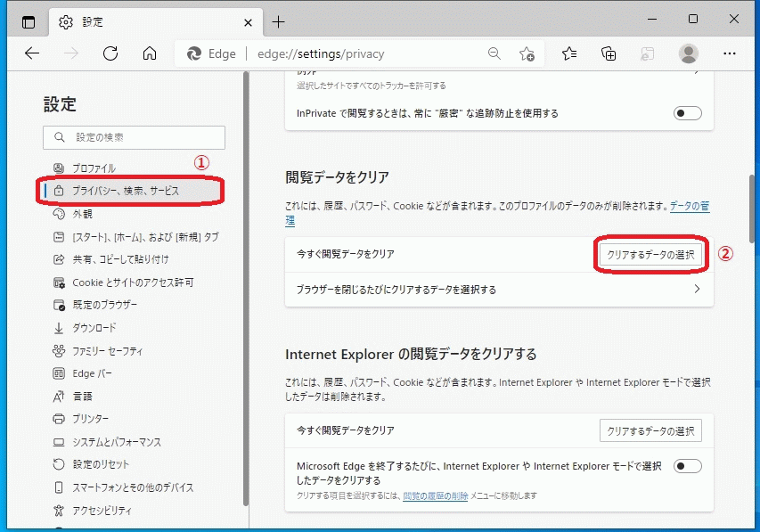Image resolution: width=760 pixels, height=532 pixels.
Task: Open Cookie とサイトのアクセス許可 section
Action: (133, 282)
